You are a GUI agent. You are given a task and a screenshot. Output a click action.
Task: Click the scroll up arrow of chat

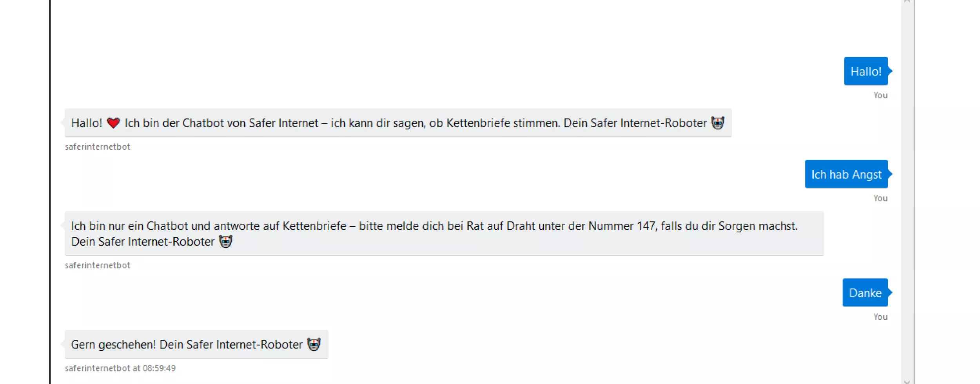tap(907, 2)
